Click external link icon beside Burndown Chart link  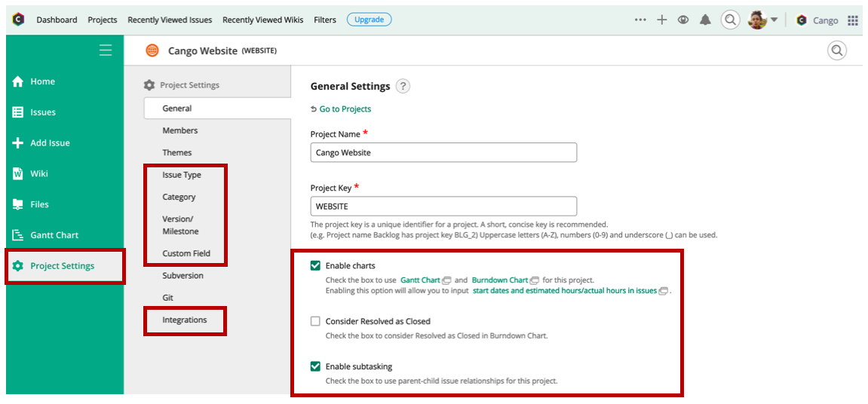534,280
